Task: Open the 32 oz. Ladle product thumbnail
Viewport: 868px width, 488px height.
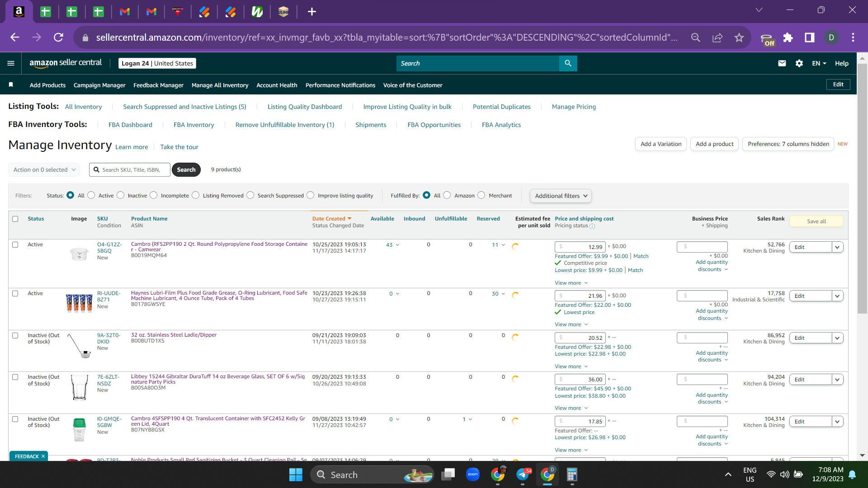Action: [80, 346]
